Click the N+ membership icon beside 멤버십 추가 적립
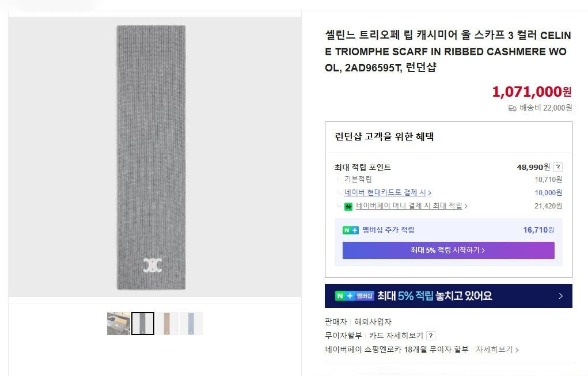This screenshot has height=376, width=588. (x=351, y=230)
